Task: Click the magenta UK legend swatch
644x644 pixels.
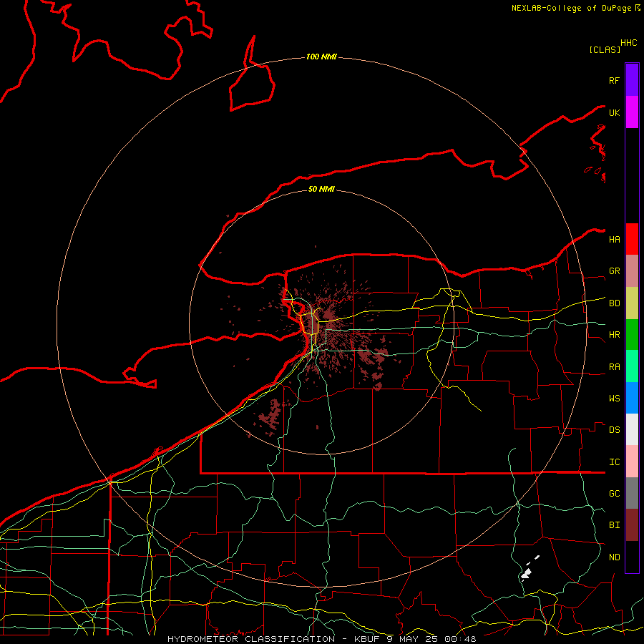Action: point(632,112)
